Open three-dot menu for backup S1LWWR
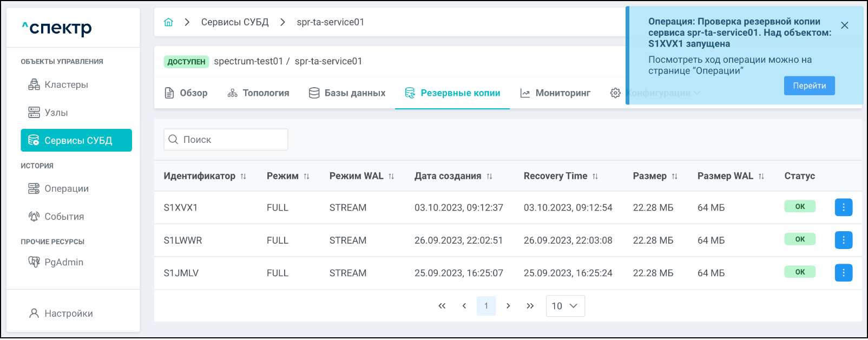Viewport: 868px width, 340px height. point(843,240)
